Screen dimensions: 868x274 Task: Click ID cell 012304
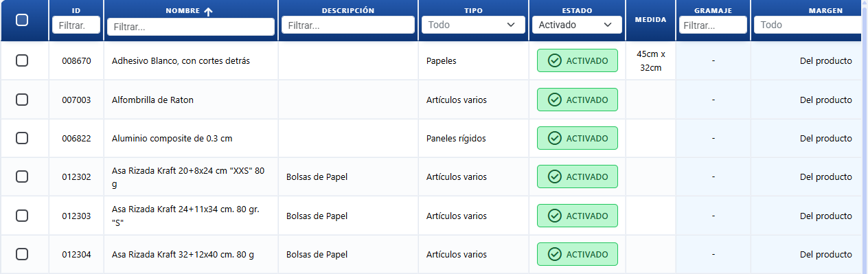[x=76, y=254]
